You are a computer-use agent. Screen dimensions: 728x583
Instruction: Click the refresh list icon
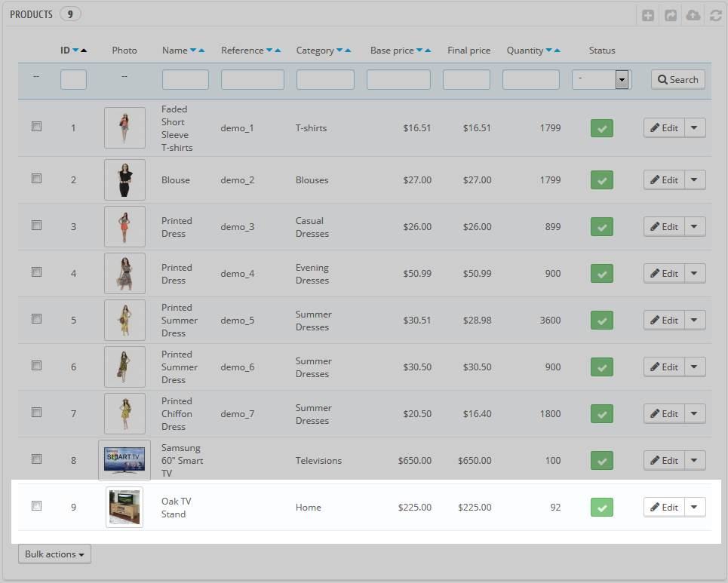(x=715, y=15)
